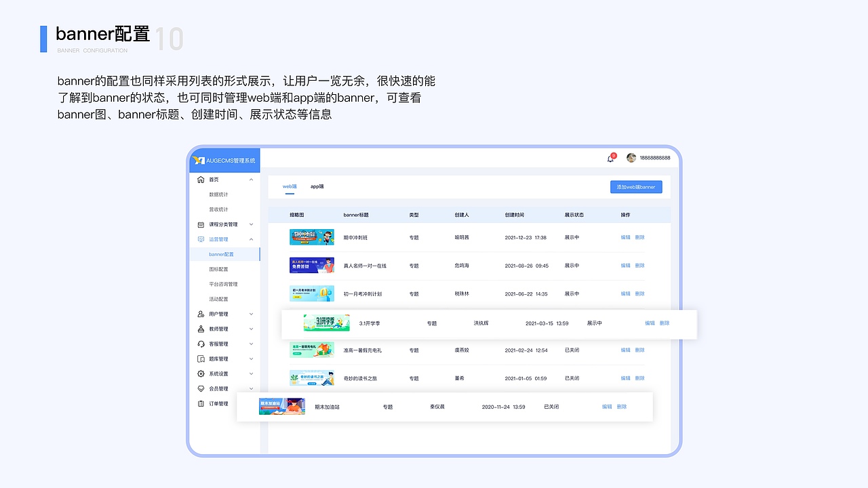Select the Home (首页) icon in sidebar
Image resolution: width=868 pixels, height=488 pixels.
pos(199,180)
